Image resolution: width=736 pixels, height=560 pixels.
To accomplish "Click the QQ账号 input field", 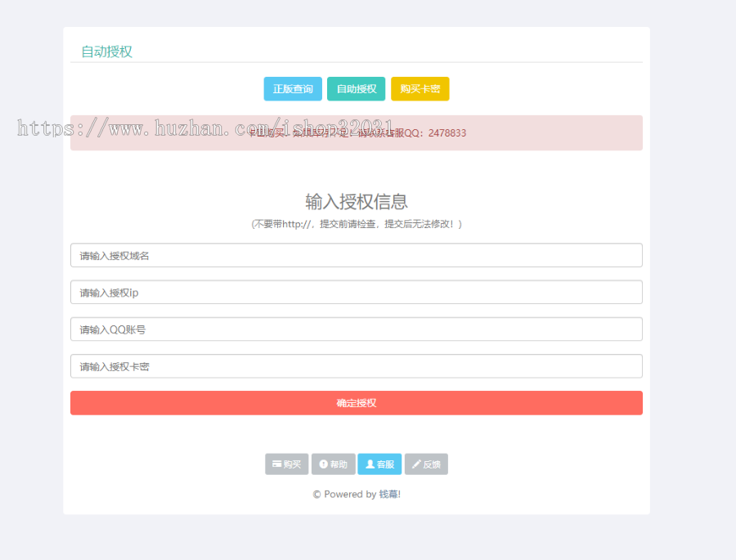I will [x=356, y=329].
